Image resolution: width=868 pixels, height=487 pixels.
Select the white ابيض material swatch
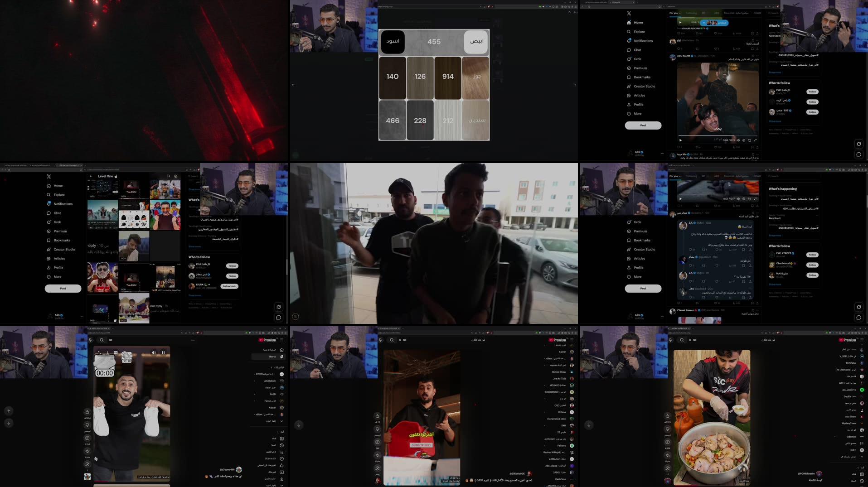click(x=475, y=41)
